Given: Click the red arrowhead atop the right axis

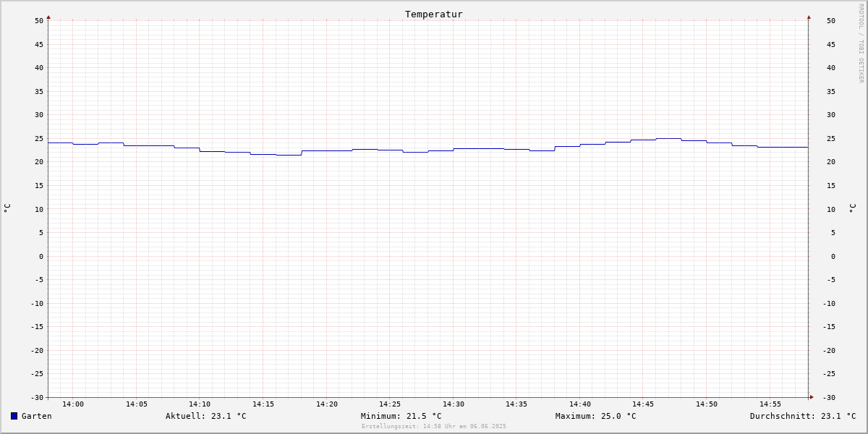Looking at the screenshot, I should click(x=809, y=17).
